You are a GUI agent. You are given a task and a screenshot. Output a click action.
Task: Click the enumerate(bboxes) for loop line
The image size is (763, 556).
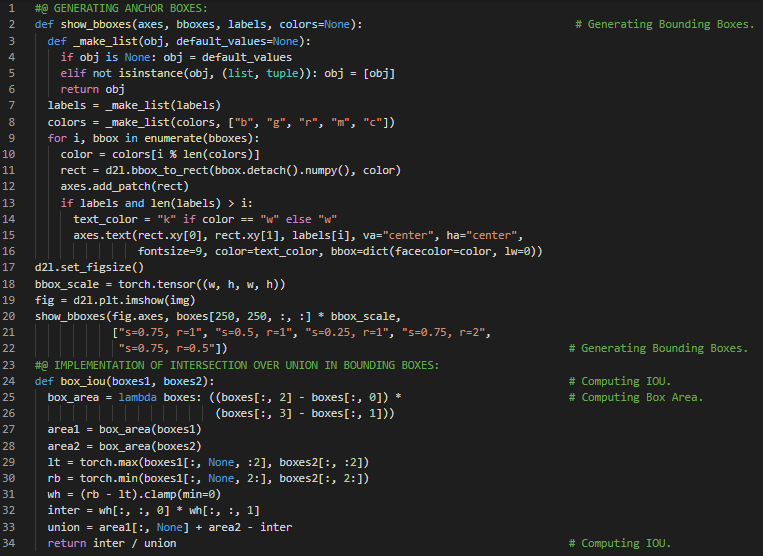pos(154,138)
